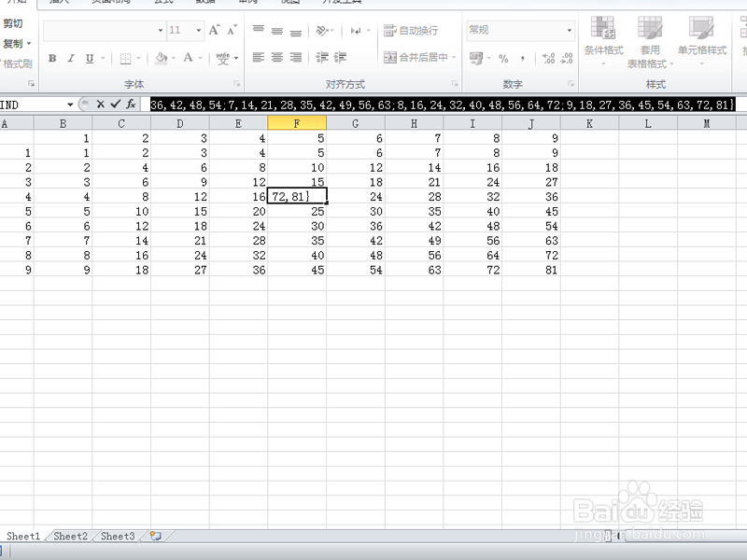The height and width of the screenshot is (560, 747).
Task: Open font color dropdown arrow
Action: point(200,58)
